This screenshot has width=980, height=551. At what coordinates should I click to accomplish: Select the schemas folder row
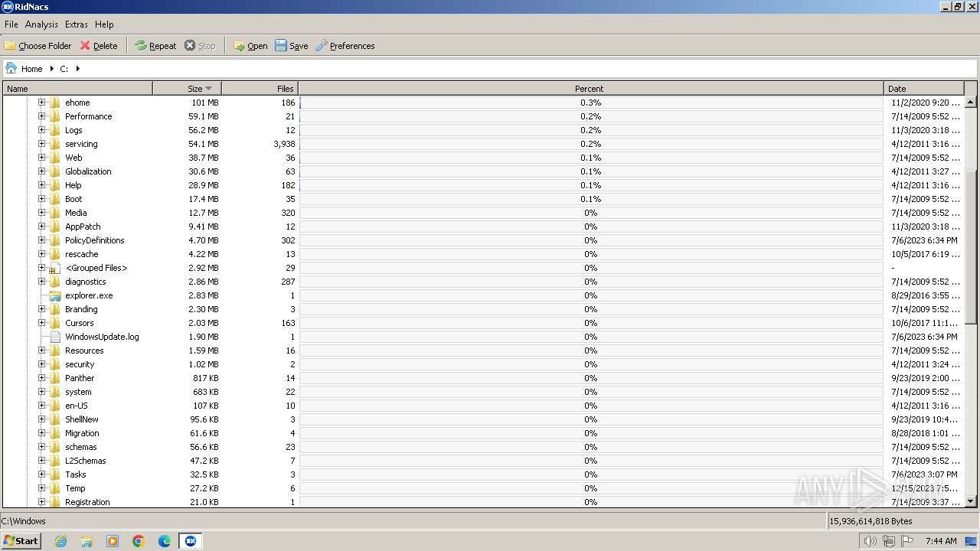click(x=484, y=447)
